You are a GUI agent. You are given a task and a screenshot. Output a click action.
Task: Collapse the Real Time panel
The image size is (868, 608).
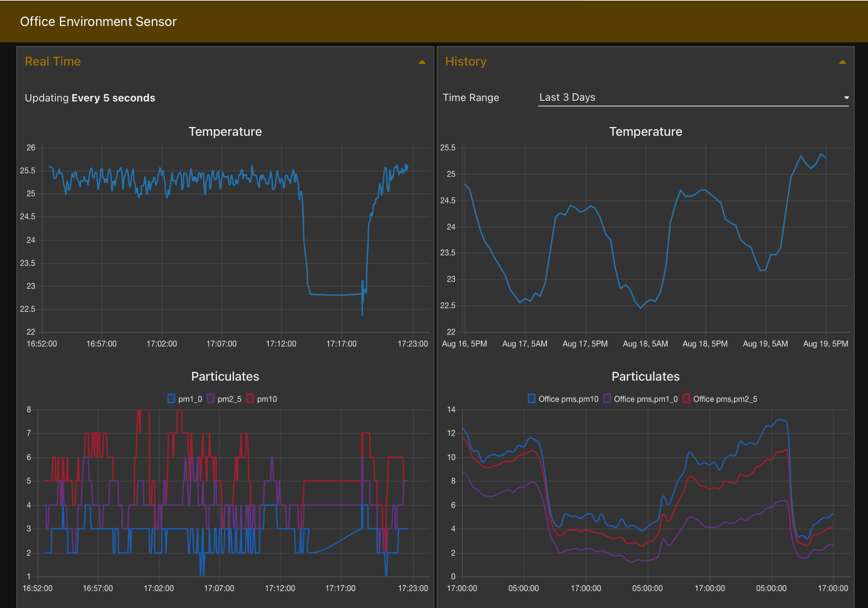(422, 62)
